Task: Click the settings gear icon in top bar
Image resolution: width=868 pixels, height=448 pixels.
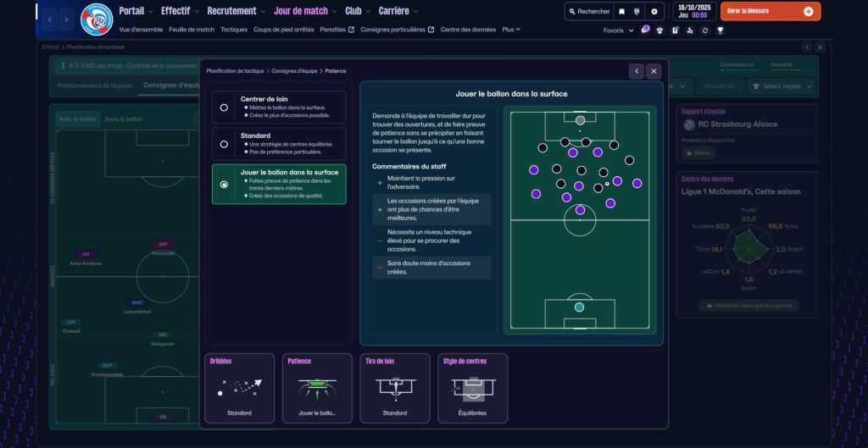Action: pyautogui.click(x=654, y=12)
